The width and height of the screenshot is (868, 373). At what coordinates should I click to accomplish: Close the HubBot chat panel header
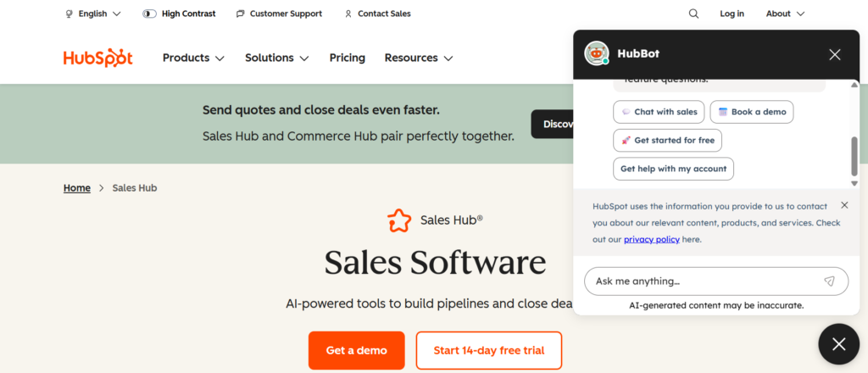tap(835, 54)
